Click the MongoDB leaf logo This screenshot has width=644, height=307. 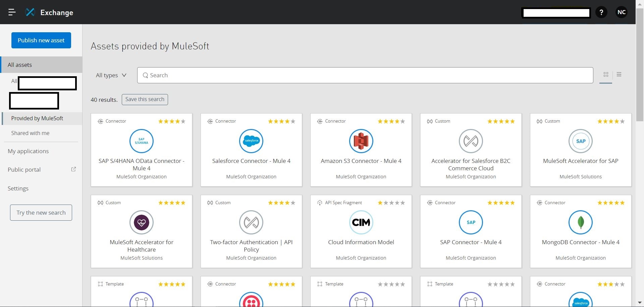coord(581,222)
